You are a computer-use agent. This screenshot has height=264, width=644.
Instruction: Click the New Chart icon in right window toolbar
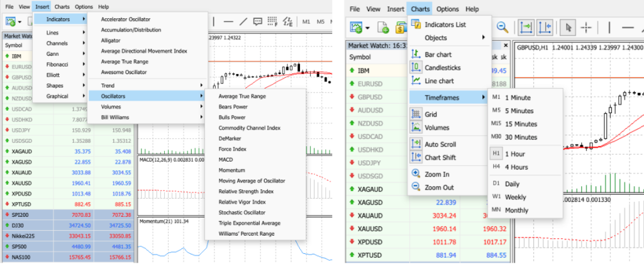[x=357, y=28]
